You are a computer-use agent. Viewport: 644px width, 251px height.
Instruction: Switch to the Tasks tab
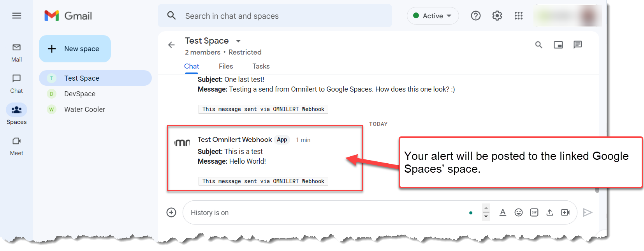(261, 66)
